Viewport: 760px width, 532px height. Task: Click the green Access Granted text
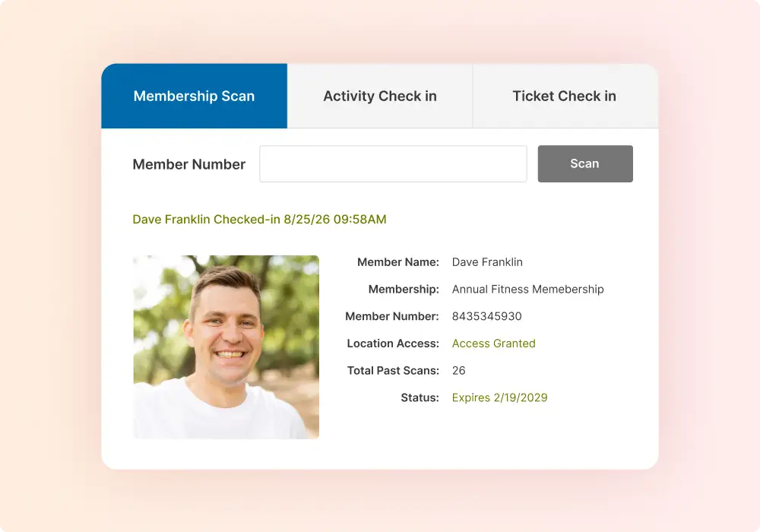[x=493, y=344]
